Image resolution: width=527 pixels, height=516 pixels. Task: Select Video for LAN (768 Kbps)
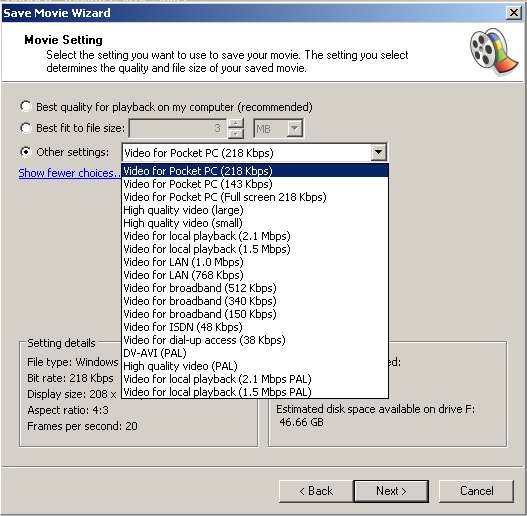(x=255, y=275)
